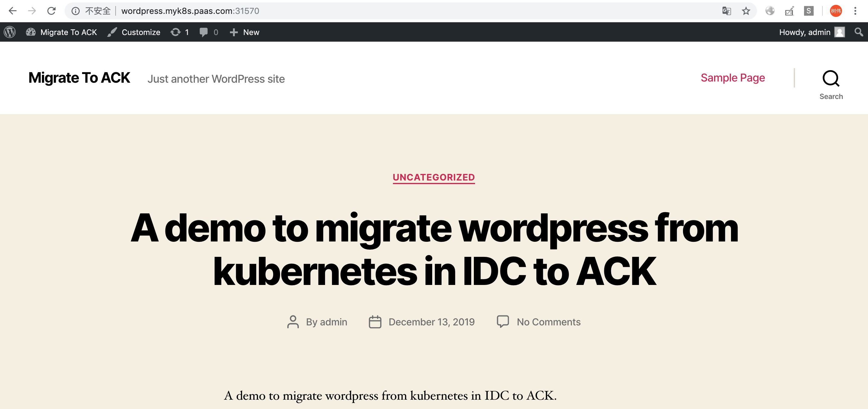Image resolution: width=868 pixels, height=409 pixels.
Task: Open Chrome three-dot menu
Action: coord(855,11)
